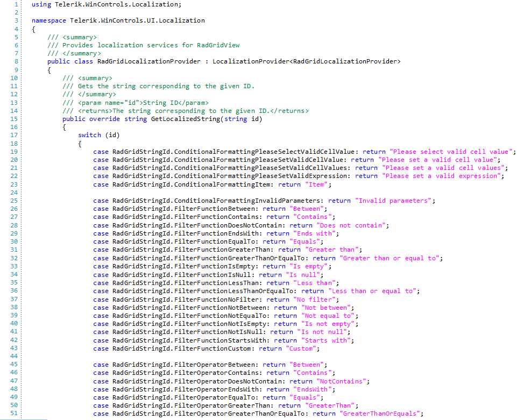Click 'ConditionalFormattingInvalidParameters' identifier
The image size is (531, 420).
(x=247, y=201)
